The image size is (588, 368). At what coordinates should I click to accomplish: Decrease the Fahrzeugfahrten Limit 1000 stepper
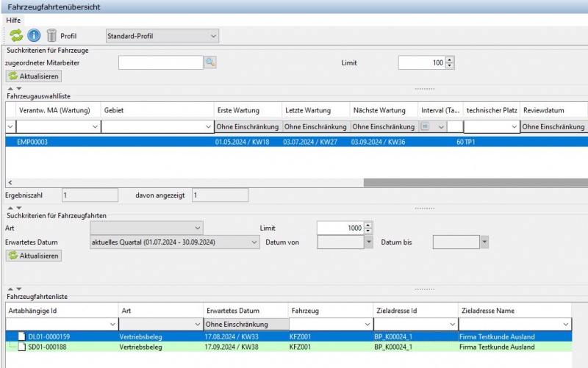368,231
